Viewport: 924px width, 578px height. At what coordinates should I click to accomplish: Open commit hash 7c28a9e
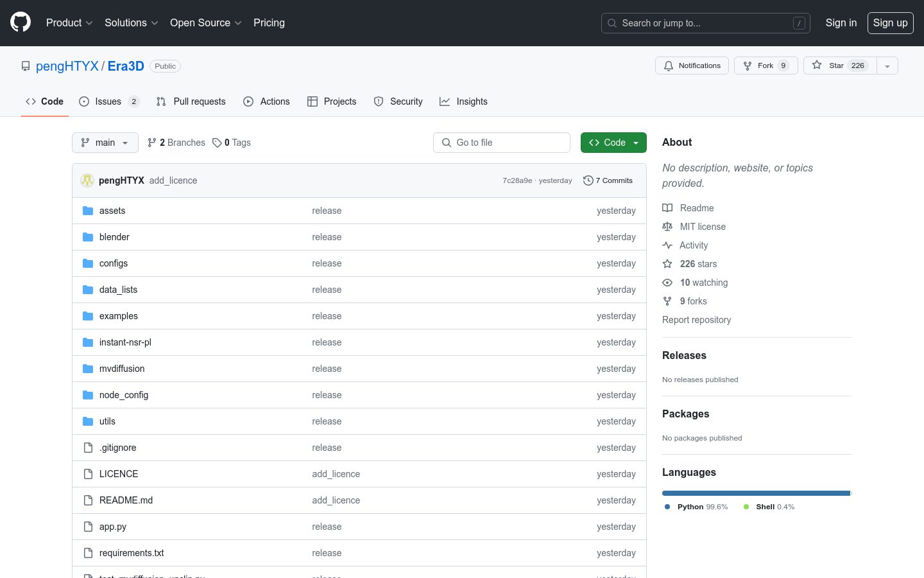point(517,180)
